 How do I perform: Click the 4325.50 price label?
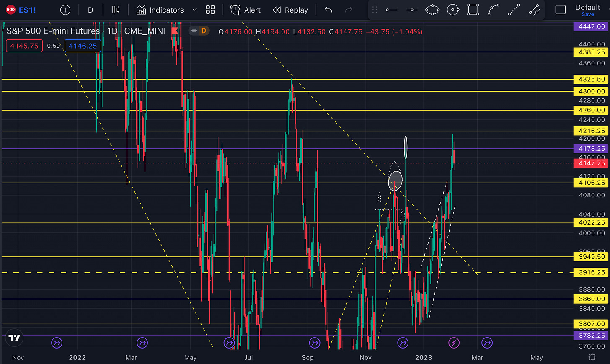[592, 79]
